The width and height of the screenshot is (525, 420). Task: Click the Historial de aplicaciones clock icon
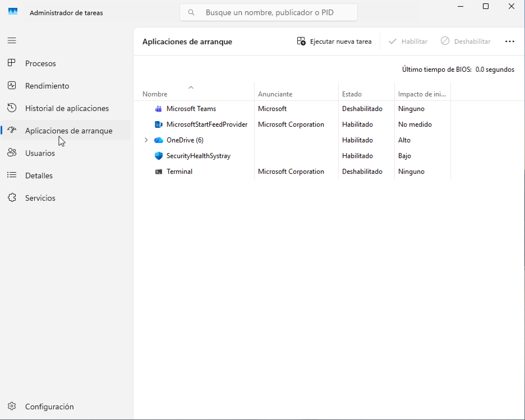click(x=12, y=108)
